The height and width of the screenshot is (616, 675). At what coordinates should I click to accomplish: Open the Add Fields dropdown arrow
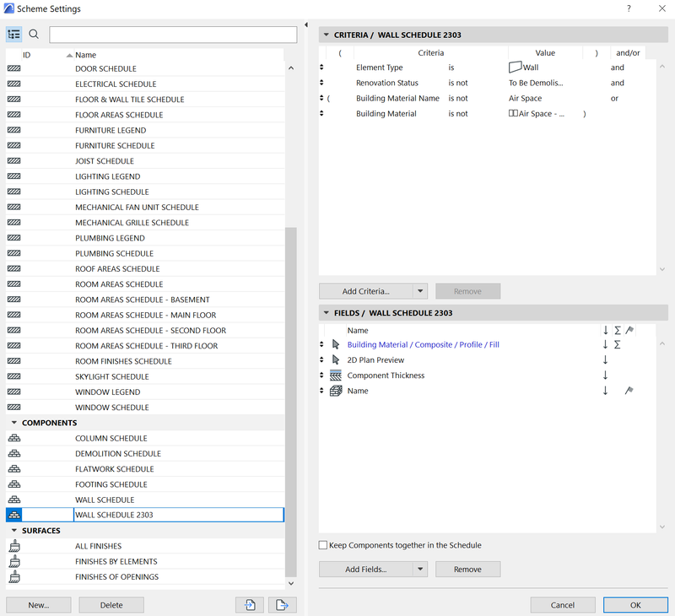420,569
